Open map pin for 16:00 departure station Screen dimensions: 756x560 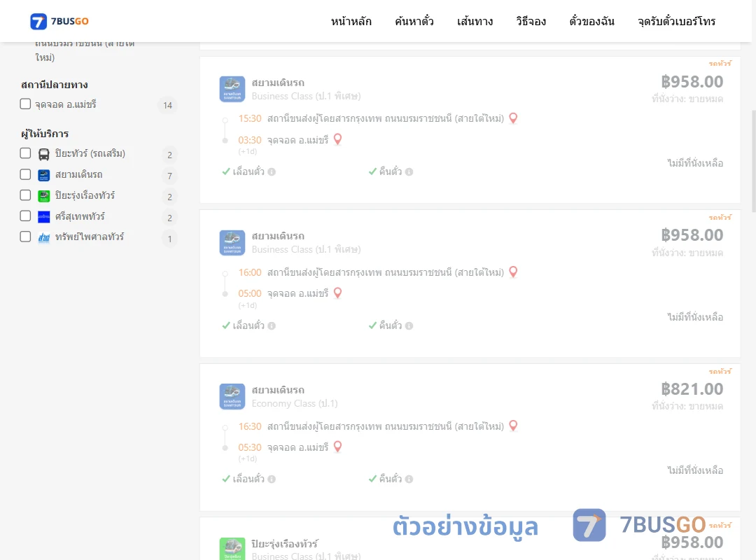coord(514,272)
